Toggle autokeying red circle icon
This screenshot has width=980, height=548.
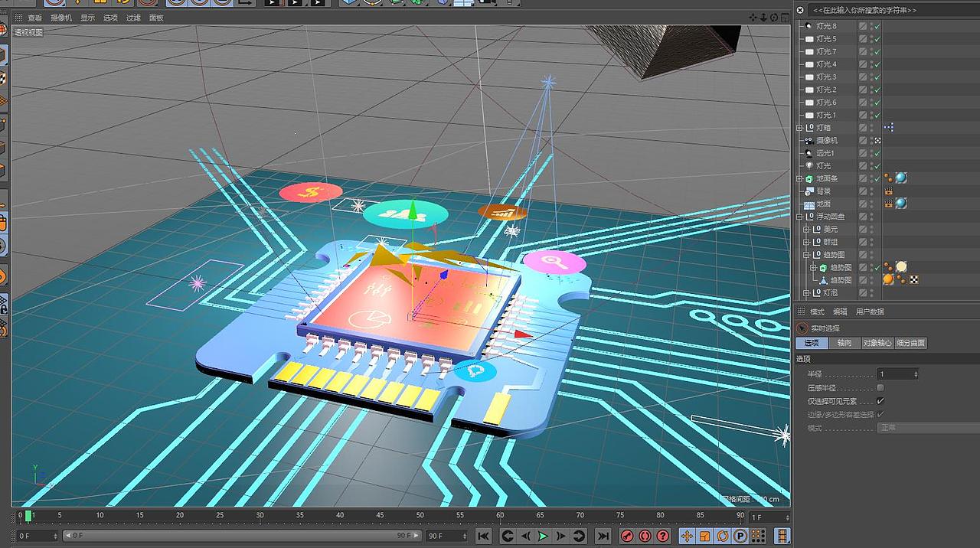pos(645,536)
